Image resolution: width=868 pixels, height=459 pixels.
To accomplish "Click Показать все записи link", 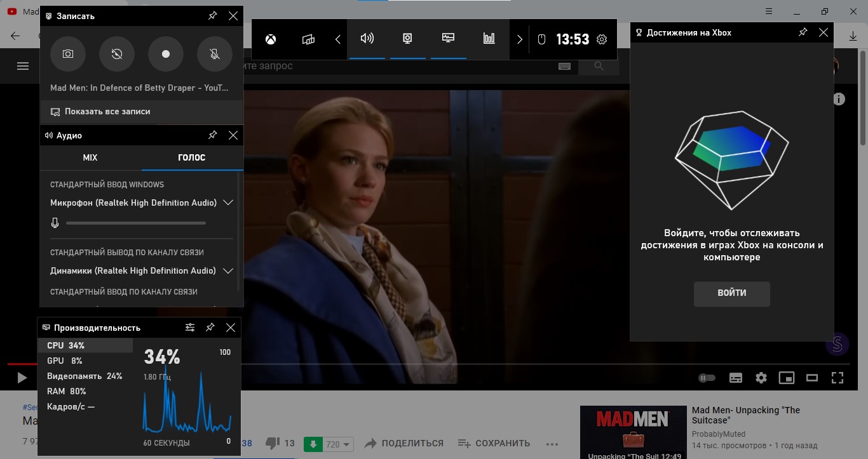I will click(x=107, y=112).
